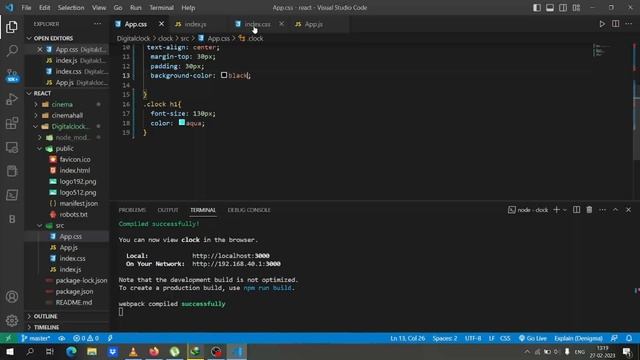This screenshot has height=360, width=640.
Task: Start Go Live server
Action: pyautogui.click(x=533, y=338)
